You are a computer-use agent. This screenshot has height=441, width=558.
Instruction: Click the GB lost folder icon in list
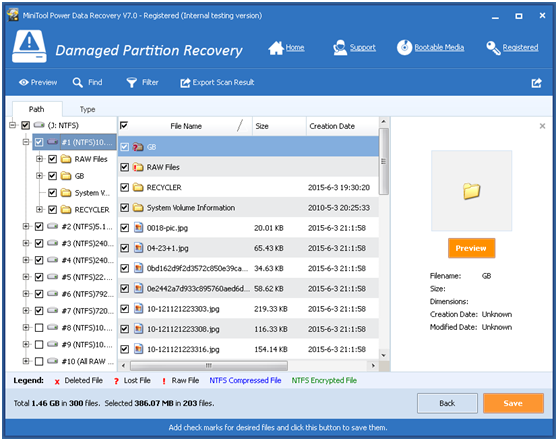pos(138,147)
